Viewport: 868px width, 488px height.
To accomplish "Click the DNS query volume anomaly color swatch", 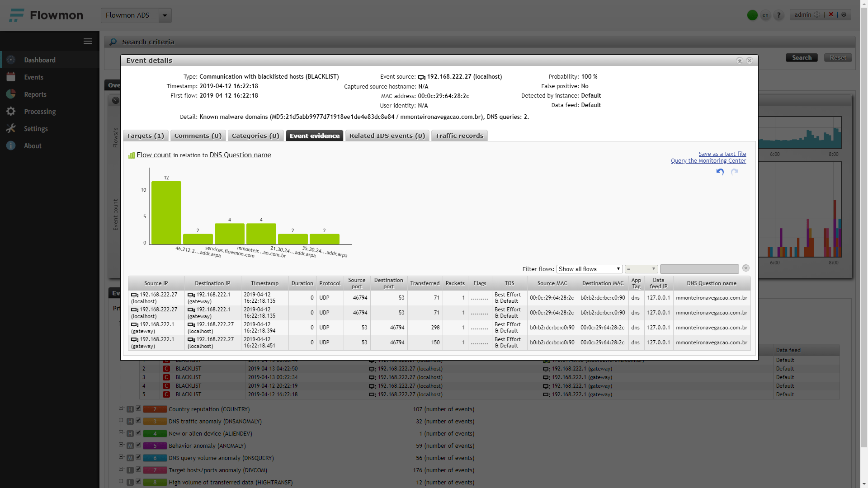I will (x=155, y=458).
